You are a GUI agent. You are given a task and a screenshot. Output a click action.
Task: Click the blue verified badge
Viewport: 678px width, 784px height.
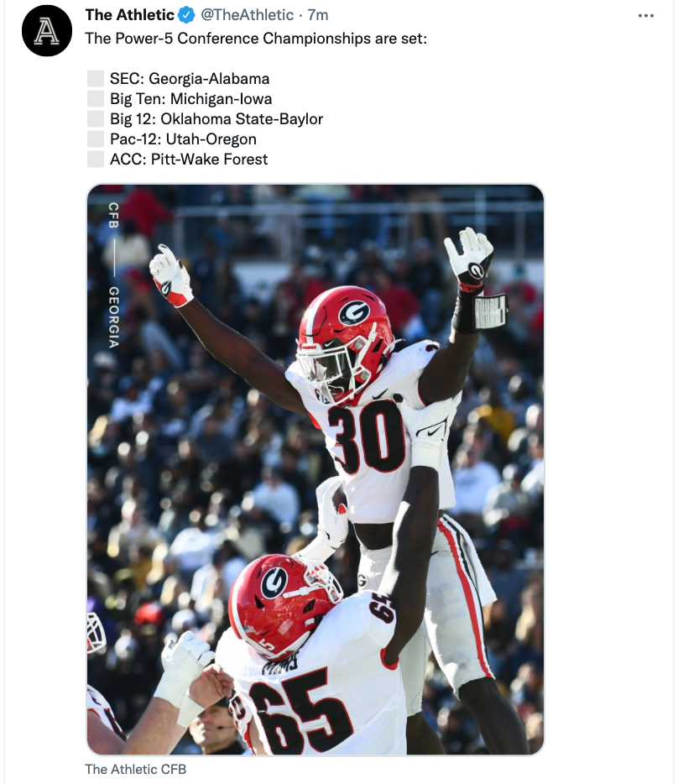[187, 15]
